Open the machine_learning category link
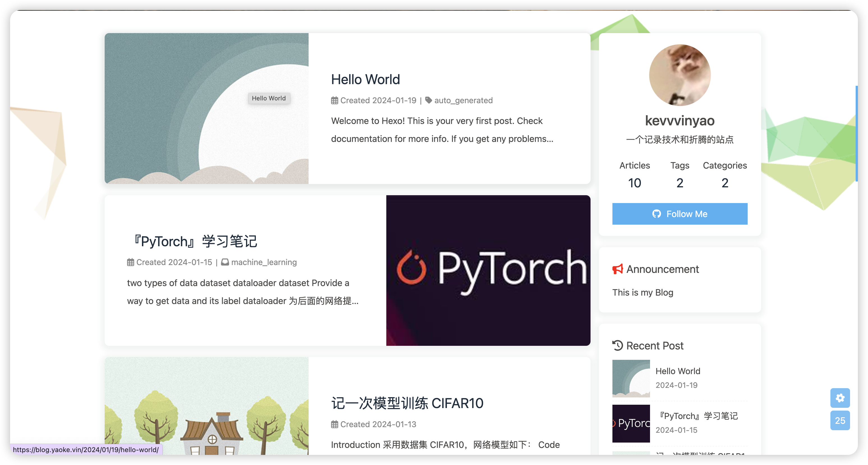 tap(264, 262)
